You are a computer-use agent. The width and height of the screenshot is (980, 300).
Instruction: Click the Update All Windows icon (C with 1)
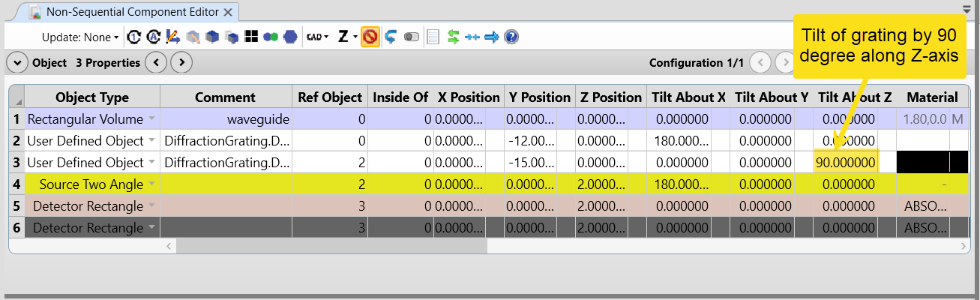(134, 37)
